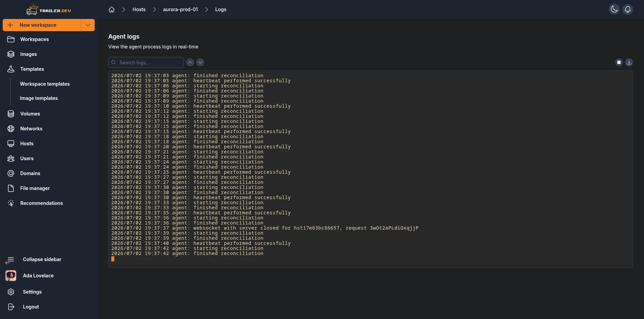Click the Images layers icon
The height and width of the screenshot is (319, 644).
[x=11, y=54]
